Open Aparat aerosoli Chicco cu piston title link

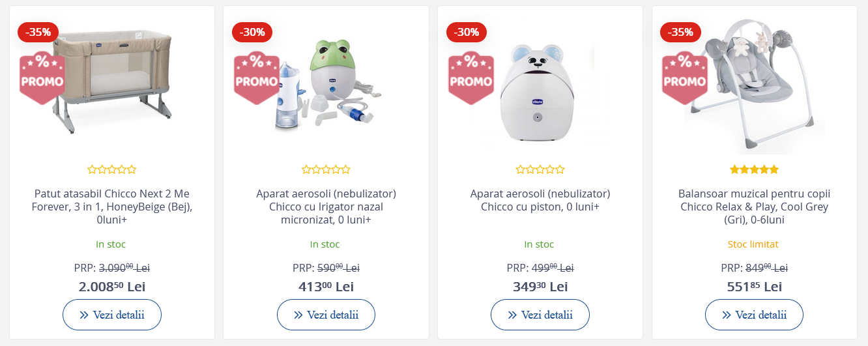[540, 201]
